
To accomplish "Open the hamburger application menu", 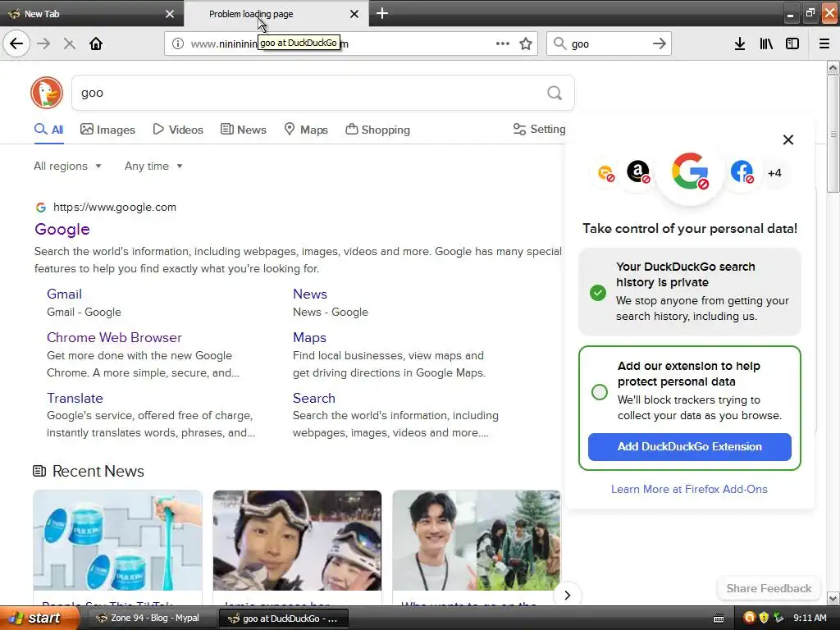I will click(824, 43).
